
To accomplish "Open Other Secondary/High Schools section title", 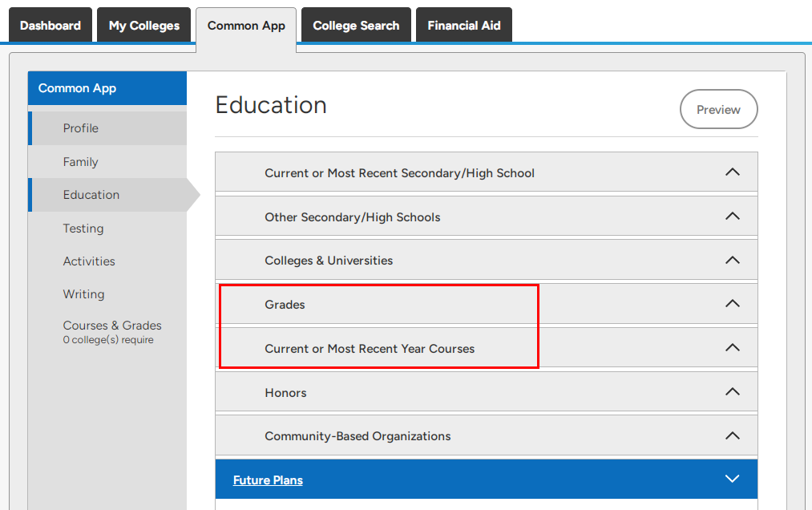I will coord(352,217).
